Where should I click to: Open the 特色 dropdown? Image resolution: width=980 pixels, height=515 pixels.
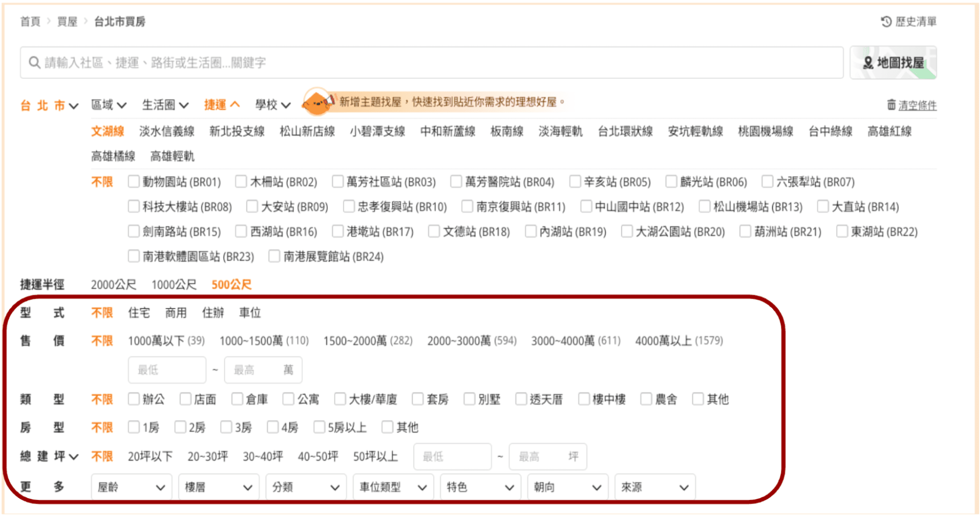click(480, 487)
